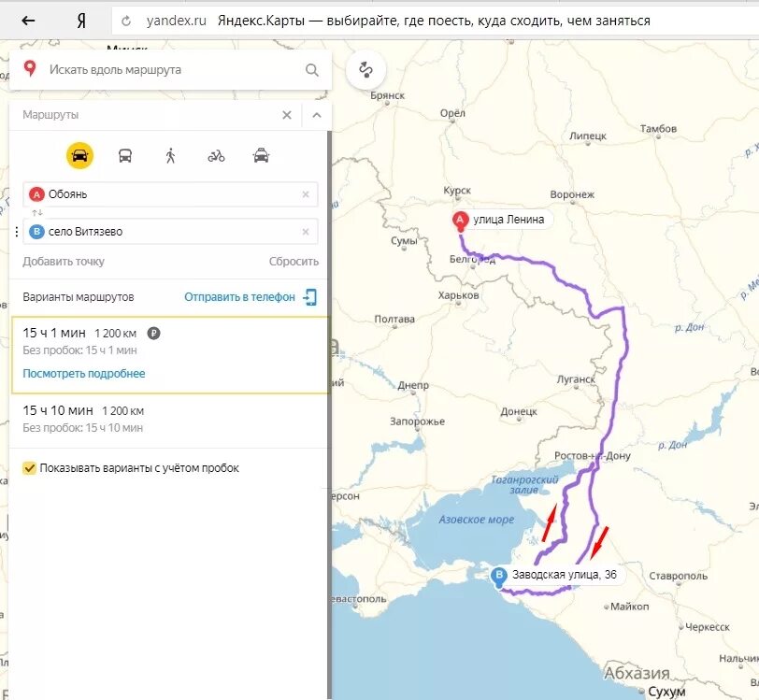Click Отправить в телефон link
Image resolution: width=759 pixels, height=700 pixels.
click(x=239, y=297)
